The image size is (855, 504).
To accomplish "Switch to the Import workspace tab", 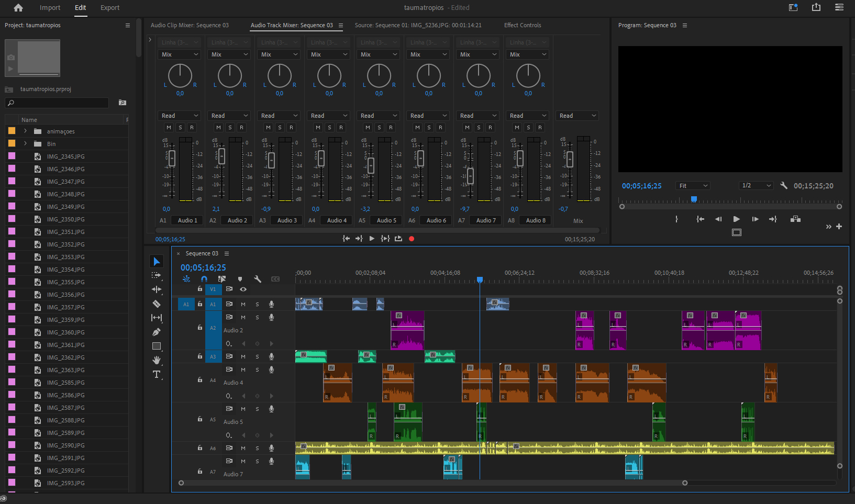I will (x=50, y=8).
